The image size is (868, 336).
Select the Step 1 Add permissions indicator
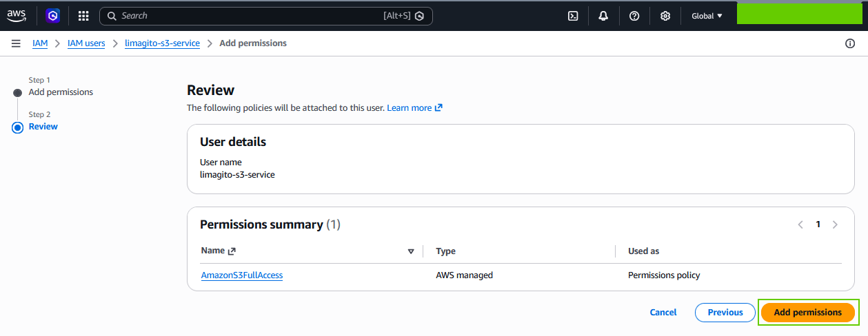[18, 93]
